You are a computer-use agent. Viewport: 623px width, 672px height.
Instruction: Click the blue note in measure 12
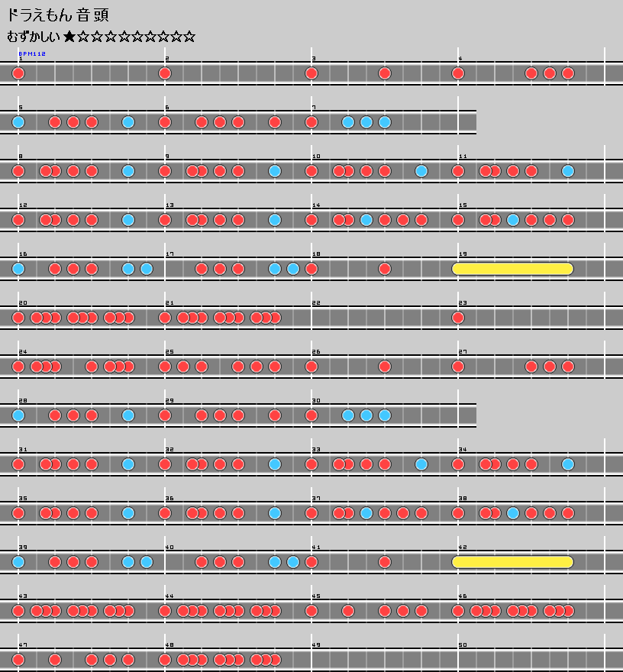point(128,220)
